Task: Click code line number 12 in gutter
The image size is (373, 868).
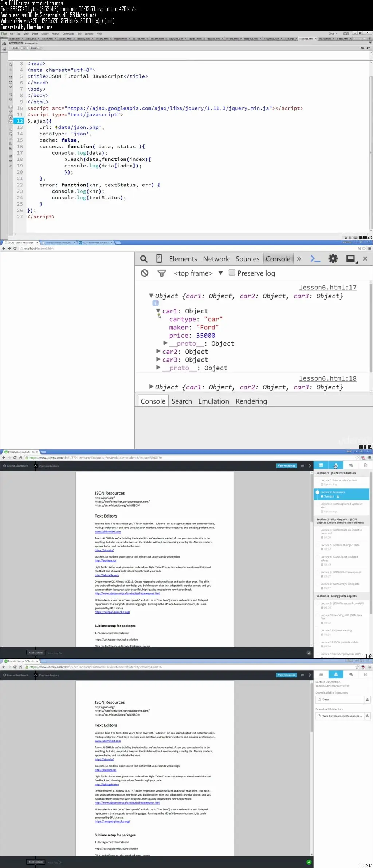Action: coord(20,121)
